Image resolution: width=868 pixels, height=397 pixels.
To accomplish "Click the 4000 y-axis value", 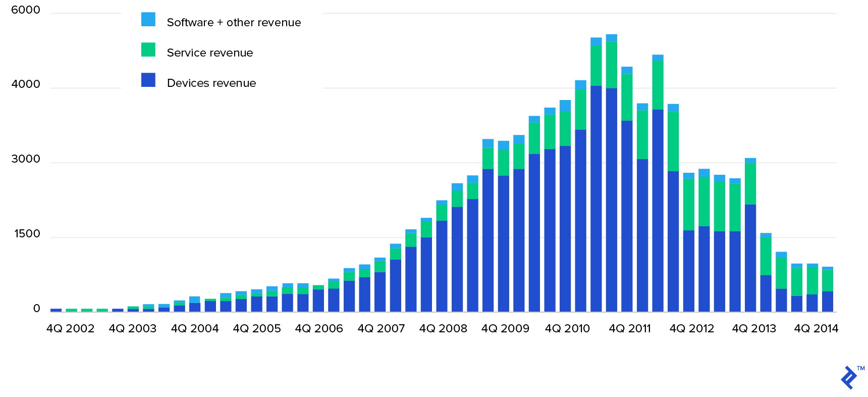I will (x=26, y=84).
